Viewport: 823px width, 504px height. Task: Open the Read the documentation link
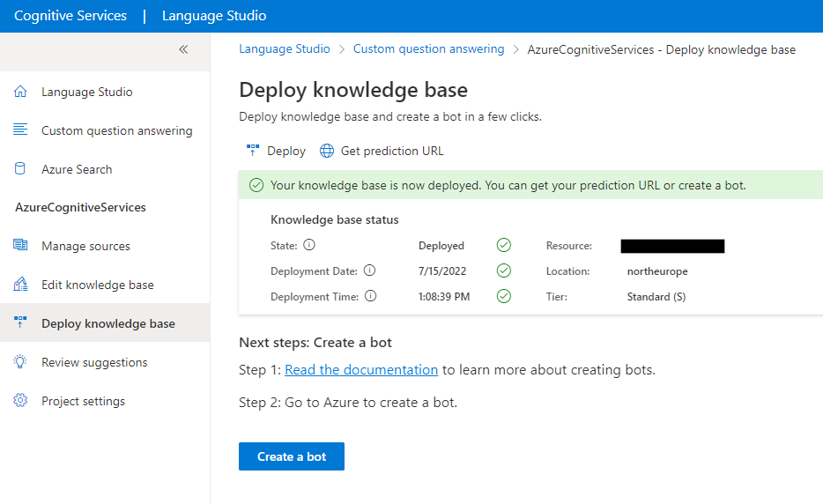361,369
